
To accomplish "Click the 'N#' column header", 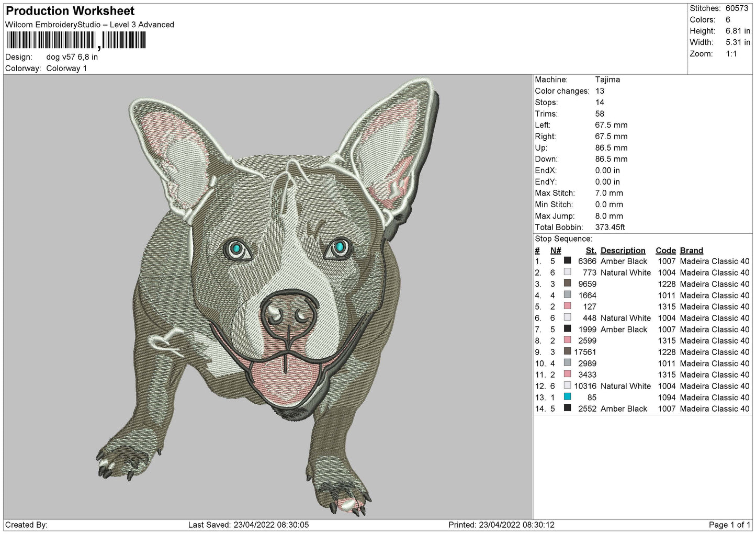I will [x=556, y=251].
